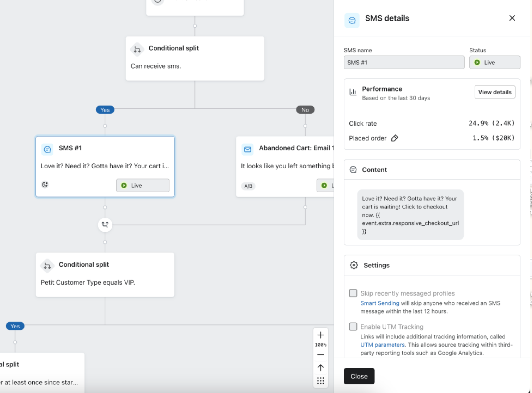Toggle the canvas grid dots icon
This screenshot has width=532, height=393.
tap(321, 381)
